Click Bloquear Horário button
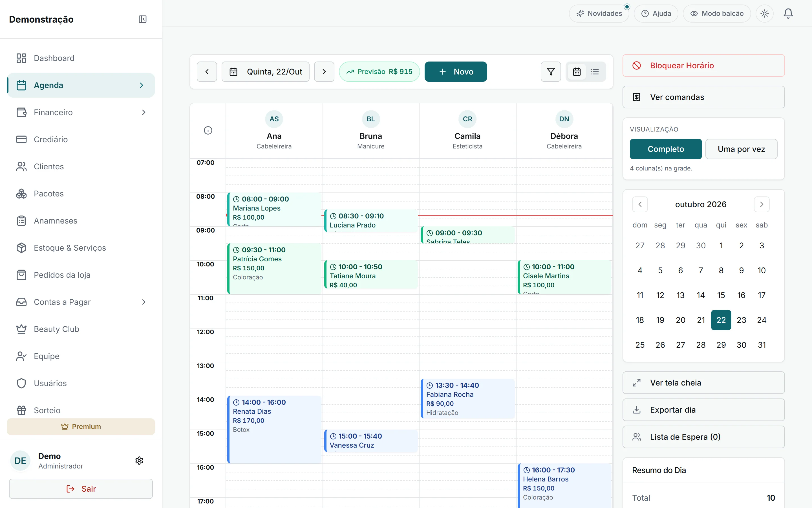This screenshot has height=508, width=812. 703,65
